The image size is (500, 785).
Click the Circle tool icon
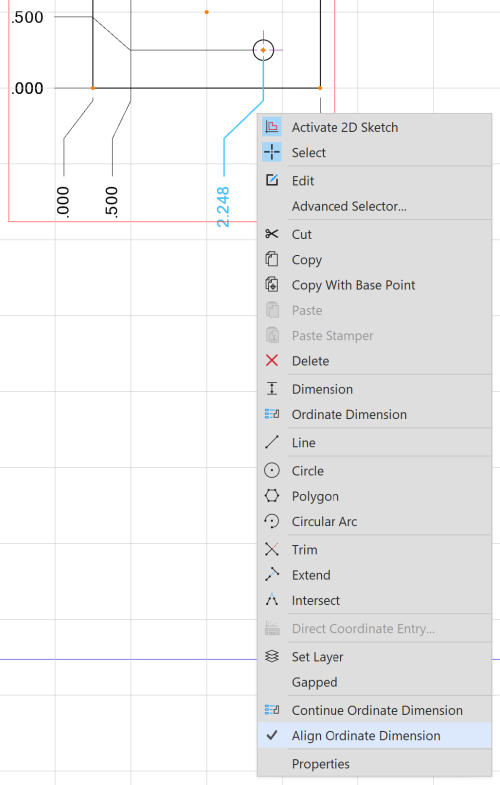point(272,471)
